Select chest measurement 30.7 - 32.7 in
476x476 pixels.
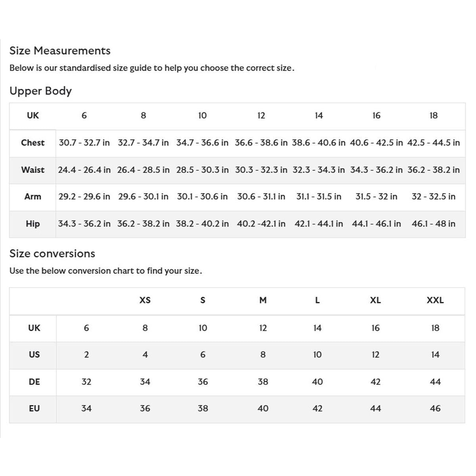84,143
